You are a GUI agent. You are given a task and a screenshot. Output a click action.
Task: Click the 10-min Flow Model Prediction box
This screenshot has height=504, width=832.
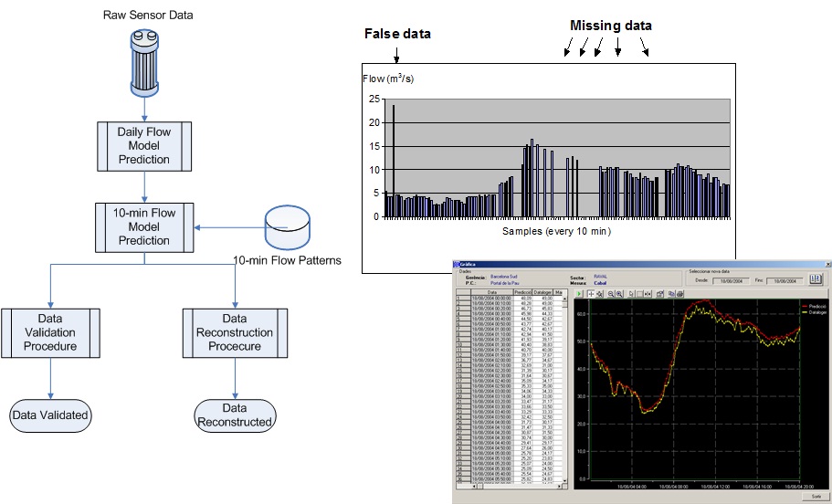point(145,227)
